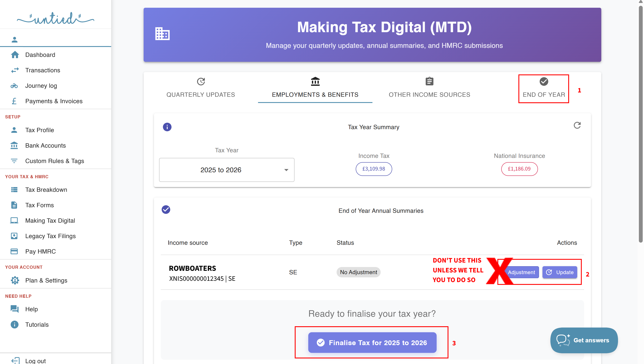Open the Get answers chat widget
The image size is (644, 364).
584,340
